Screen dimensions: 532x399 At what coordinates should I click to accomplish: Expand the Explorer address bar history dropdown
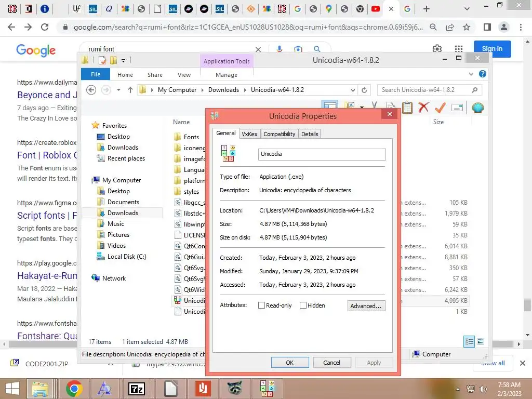point(353,90)
